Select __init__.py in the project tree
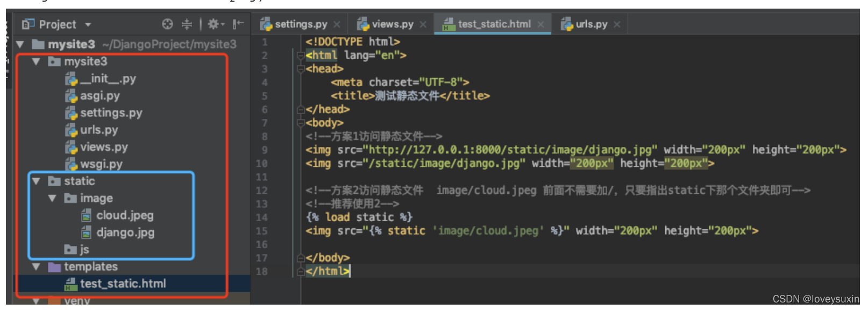Screen dimensions: 868x310 108,79
